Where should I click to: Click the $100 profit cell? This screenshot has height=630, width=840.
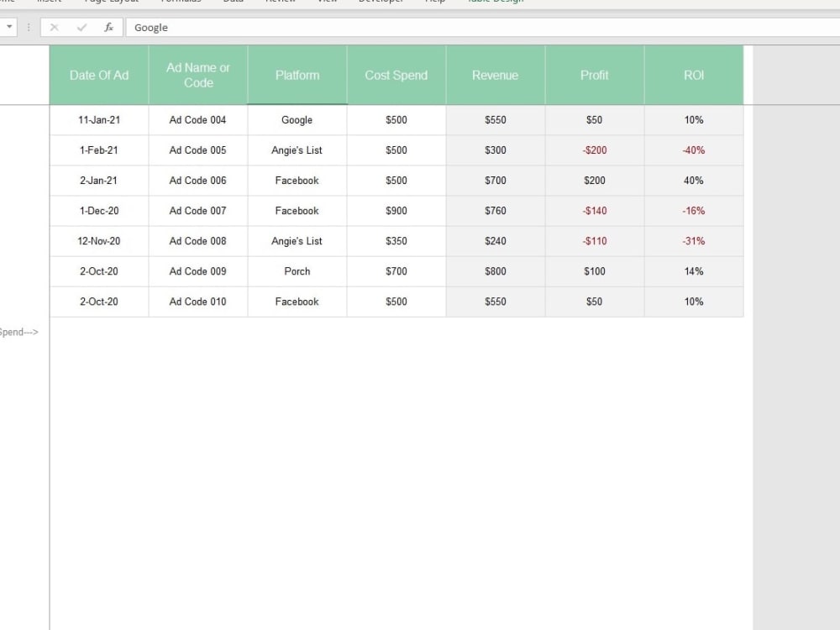(x=595, y=271)
